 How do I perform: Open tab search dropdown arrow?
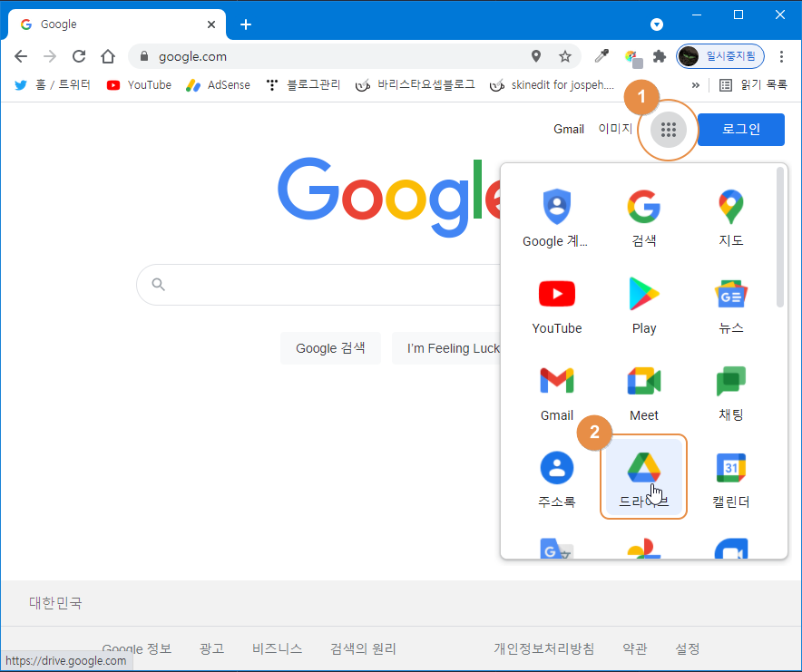656,24
